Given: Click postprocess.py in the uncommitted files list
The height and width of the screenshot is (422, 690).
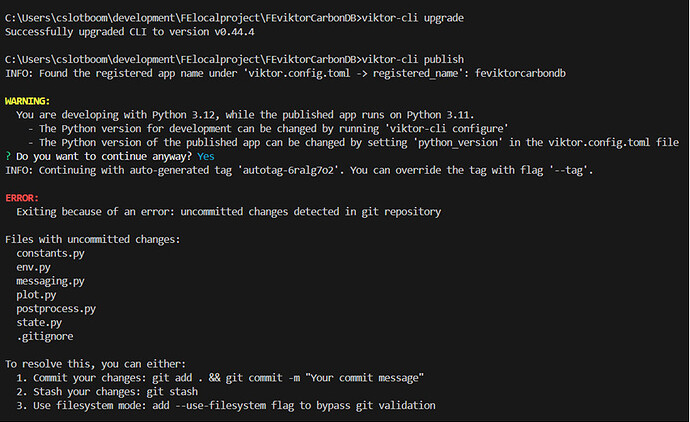Looking at the screenshot, I should (x=56, y=309).
